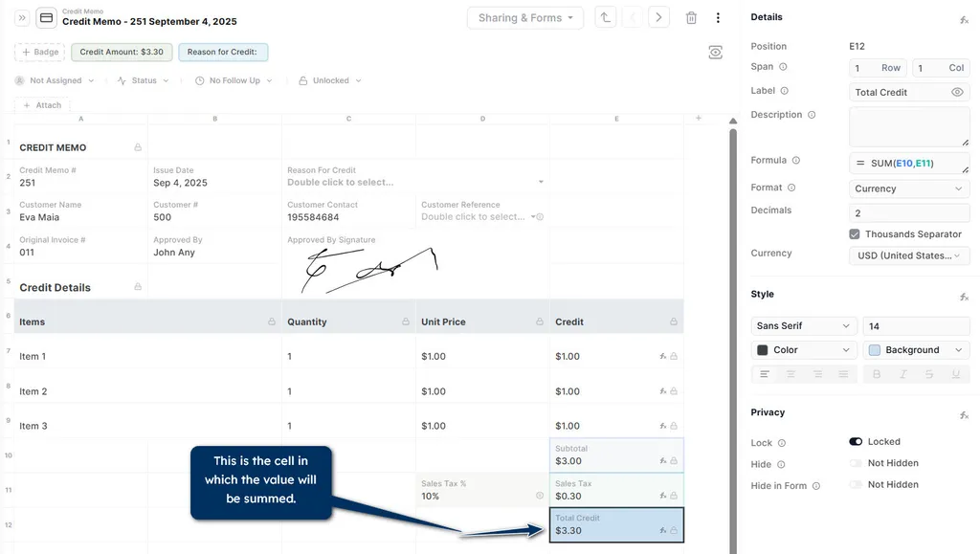
Task: Click the lock icon in Total Credit cell
Action: click(674, 530)
